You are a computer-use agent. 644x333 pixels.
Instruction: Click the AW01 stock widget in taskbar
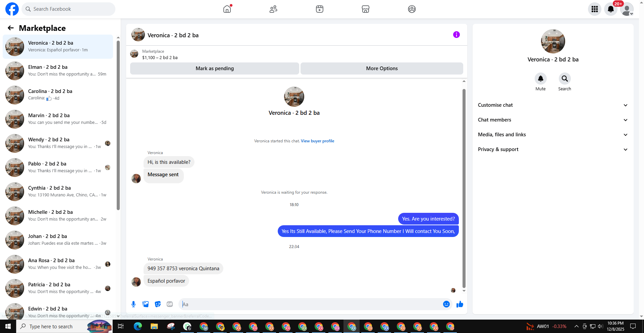click(x=546, y=326)
